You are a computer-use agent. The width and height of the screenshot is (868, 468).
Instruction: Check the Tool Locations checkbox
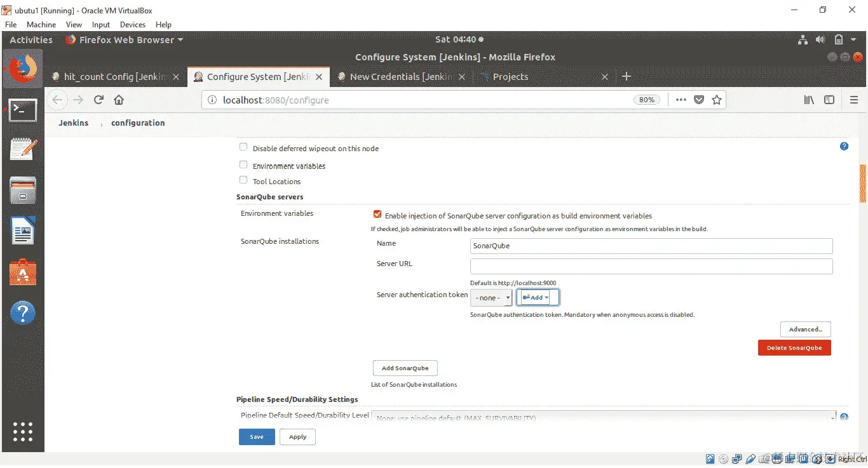[x=243, y=179]
